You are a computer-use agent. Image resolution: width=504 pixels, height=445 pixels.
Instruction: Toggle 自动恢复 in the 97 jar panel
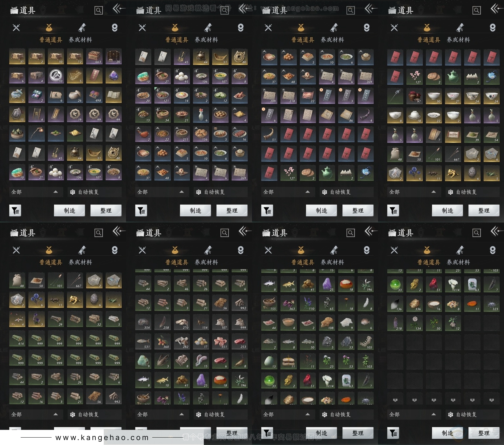472,192
